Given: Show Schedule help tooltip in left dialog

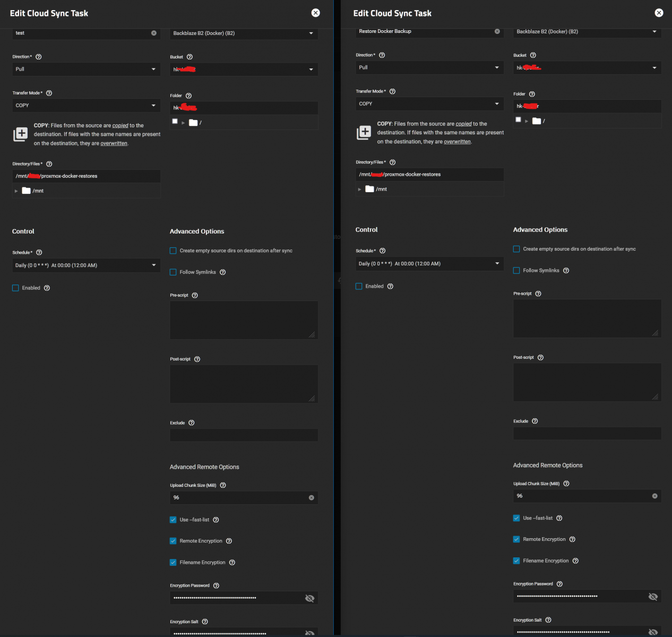Looking at the screenshot, I should pyautogui.click(x=39, y=253).
